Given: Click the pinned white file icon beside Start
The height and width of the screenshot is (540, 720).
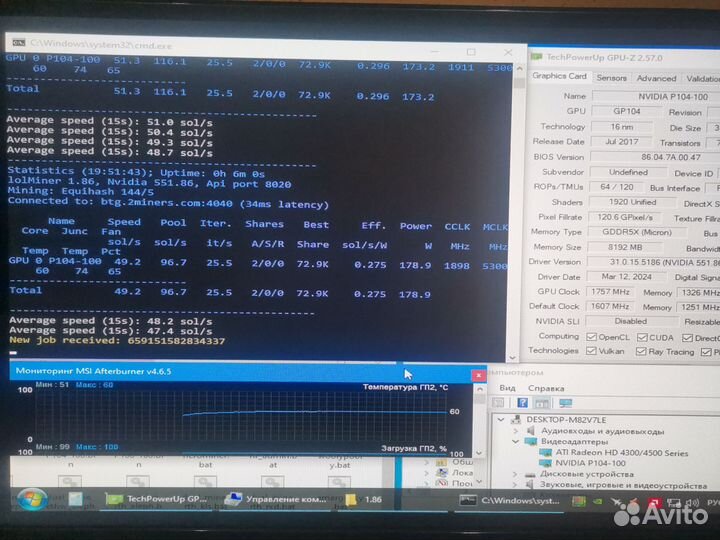Looking at the screenshot, I should (76, 499).
